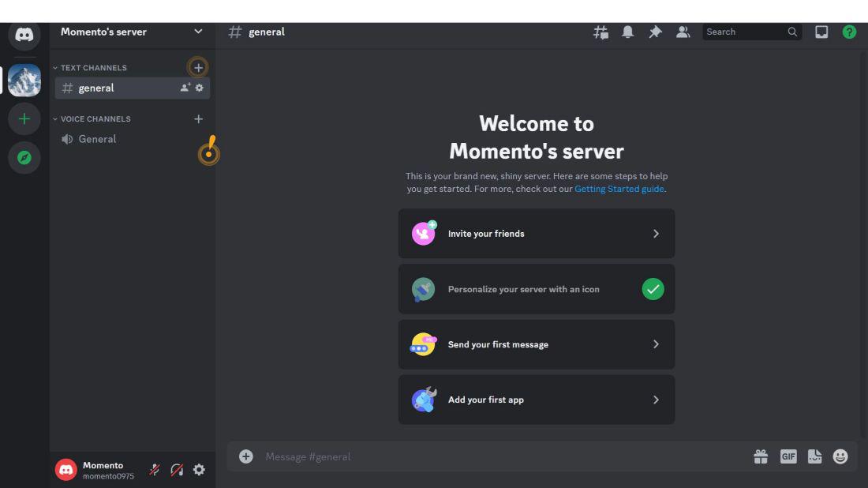Create a new voice channel
This screenshot has height=488, width=868.
click(198, 119)
